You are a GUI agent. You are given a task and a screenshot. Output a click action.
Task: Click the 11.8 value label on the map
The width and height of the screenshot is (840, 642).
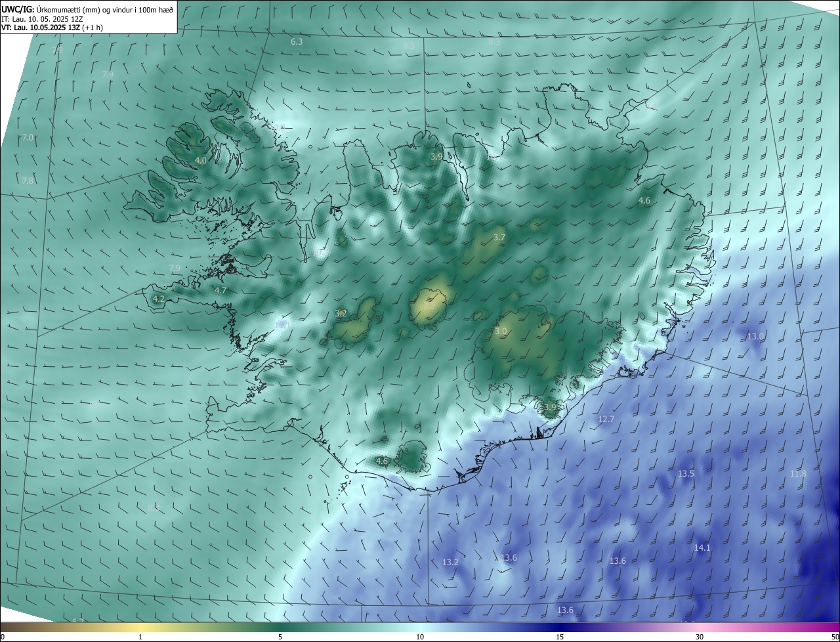point(798,474)
